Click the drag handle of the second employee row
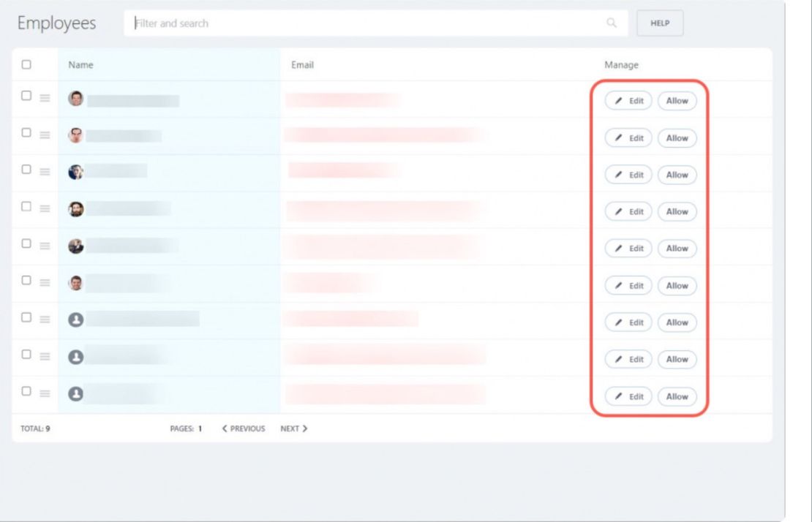This screenshot has height=522, width=812. (x=45, y=135)
